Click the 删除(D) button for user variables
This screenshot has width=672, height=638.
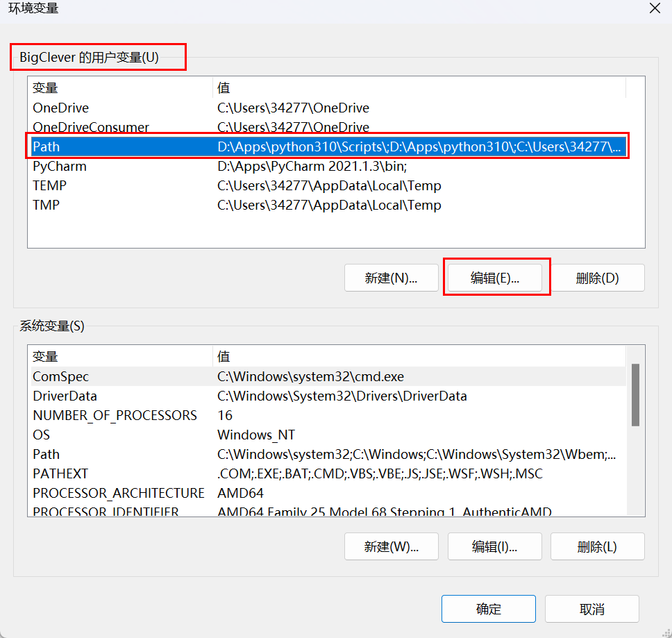click(598, 278)
